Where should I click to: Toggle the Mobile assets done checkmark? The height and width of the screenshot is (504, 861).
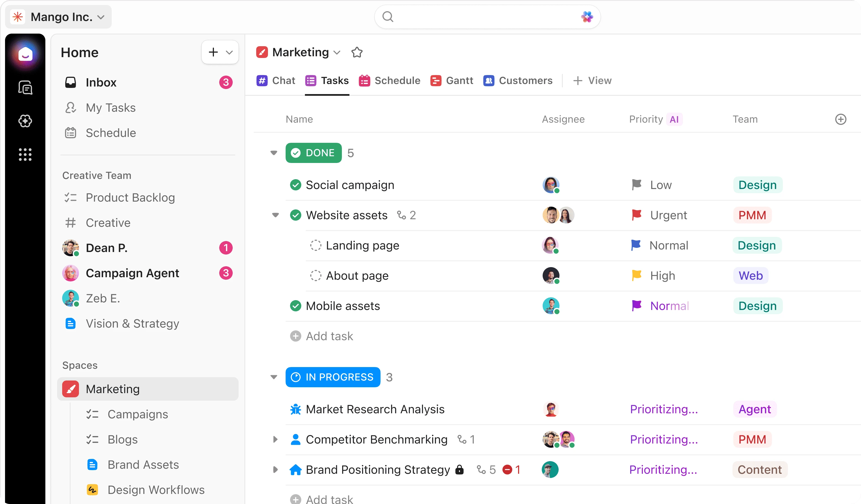click(296, 306)
